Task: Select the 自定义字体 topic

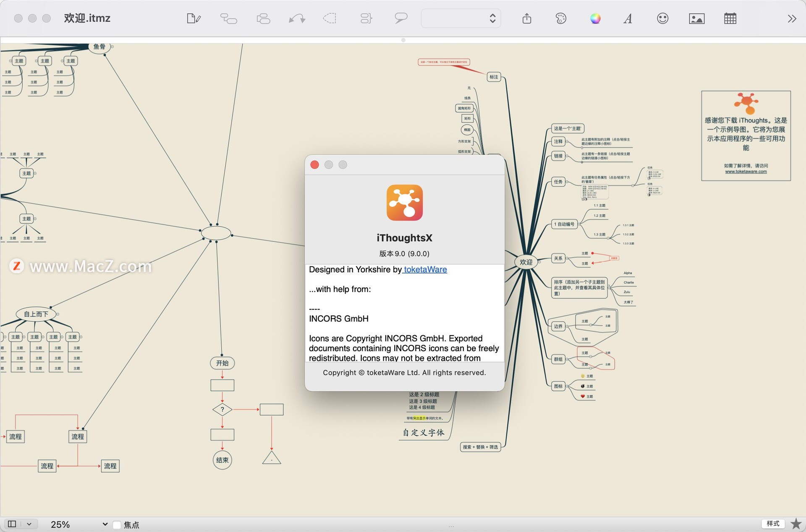Action: [423, 433]
